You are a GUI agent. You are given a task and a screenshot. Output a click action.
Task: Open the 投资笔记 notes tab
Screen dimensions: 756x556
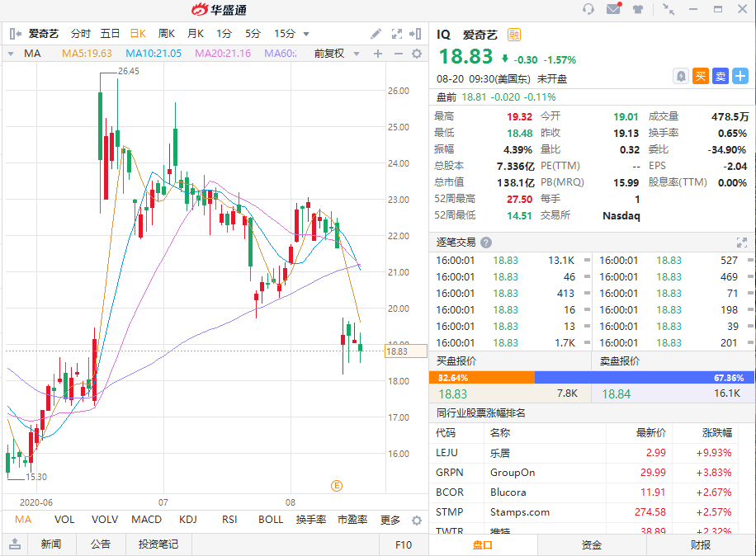click(x=158, y=544)
